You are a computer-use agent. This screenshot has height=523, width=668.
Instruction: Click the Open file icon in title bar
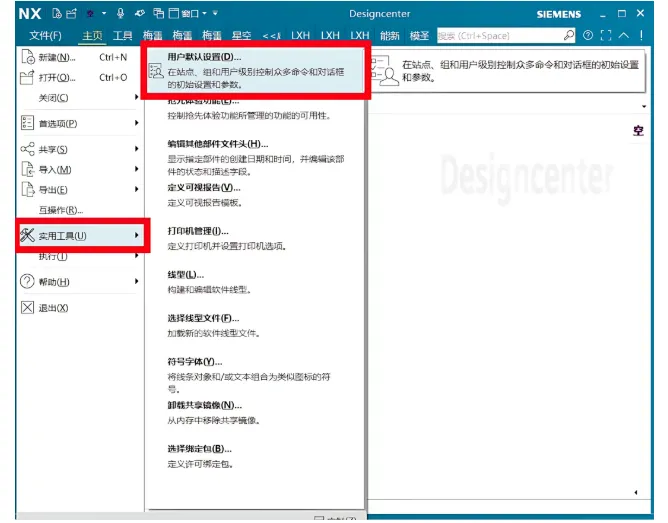(71, 14)
